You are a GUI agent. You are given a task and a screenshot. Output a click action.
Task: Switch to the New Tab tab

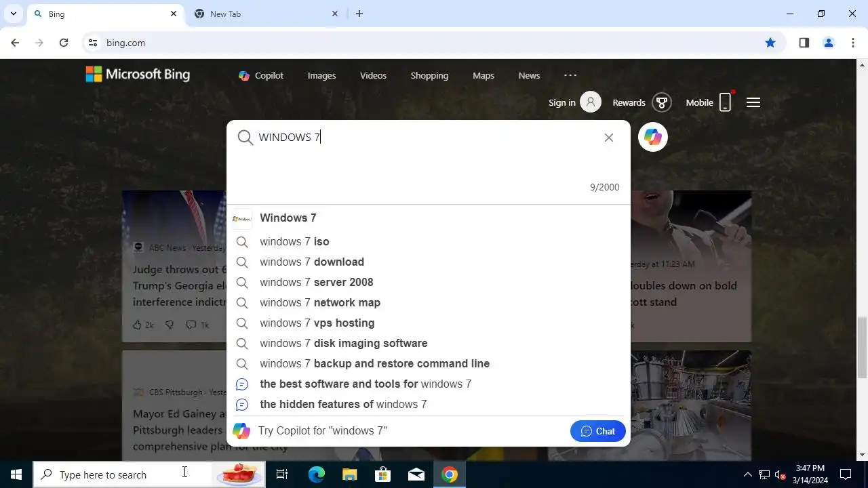pos(266,14)
